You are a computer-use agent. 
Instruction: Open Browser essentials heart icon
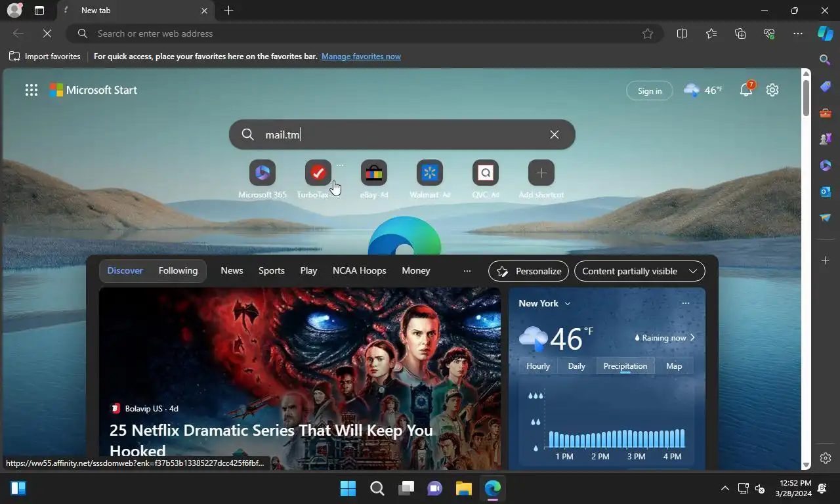coord(769,33)
